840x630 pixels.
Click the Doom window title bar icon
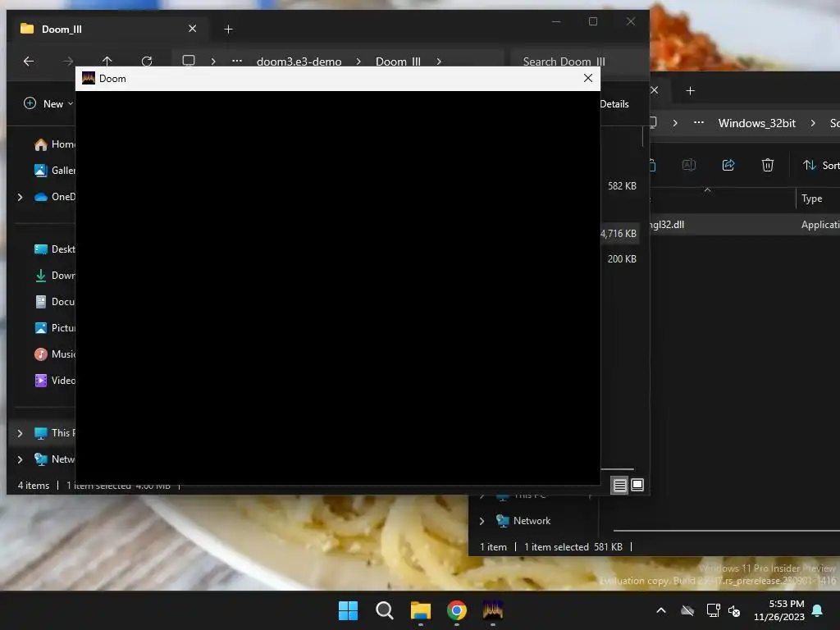pos(89,78)
